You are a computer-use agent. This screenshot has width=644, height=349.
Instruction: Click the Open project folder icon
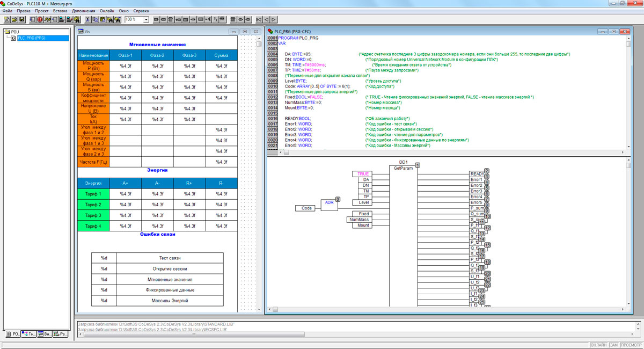tap(14, 19)
